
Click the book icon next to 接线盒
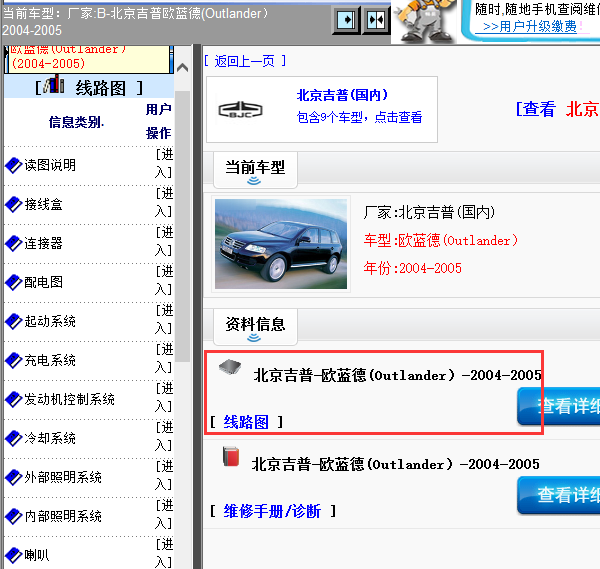click(14, 204)
